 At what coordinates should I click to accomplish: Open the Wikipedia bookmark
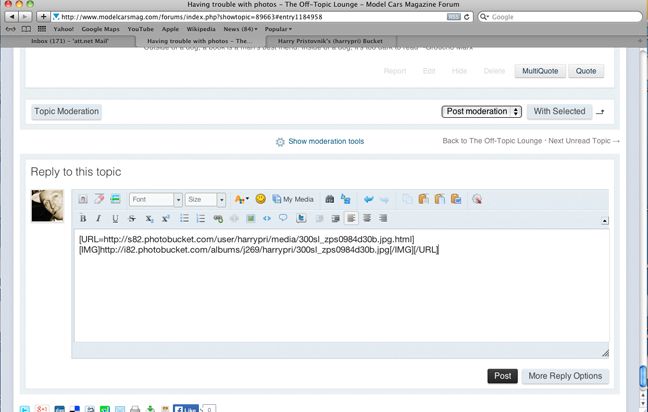click(x=201, y=29)
